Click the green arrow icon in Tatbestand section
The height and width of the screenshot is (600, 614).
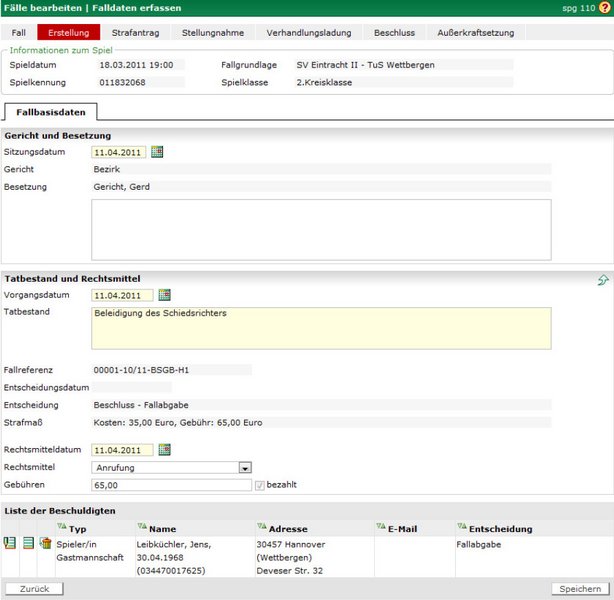click(603, 280)
